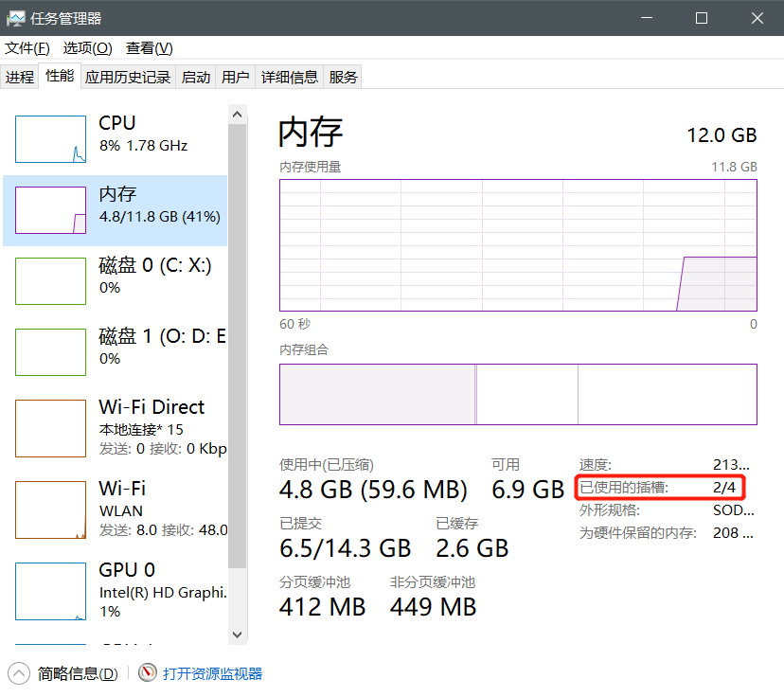Collapse to 简略信息(D) view

click(78, 673)
